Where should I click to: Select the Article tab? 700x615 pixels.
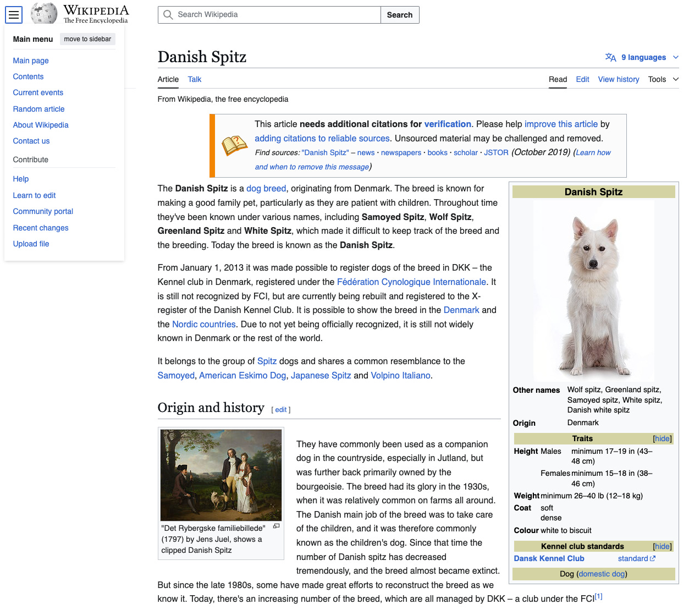tap(168, 79)
